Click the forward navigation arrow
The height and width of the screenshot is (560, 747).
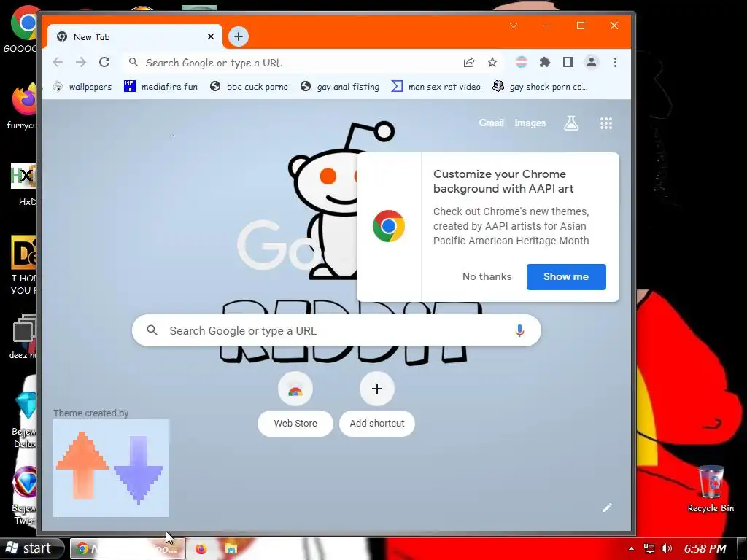[81, 63]
